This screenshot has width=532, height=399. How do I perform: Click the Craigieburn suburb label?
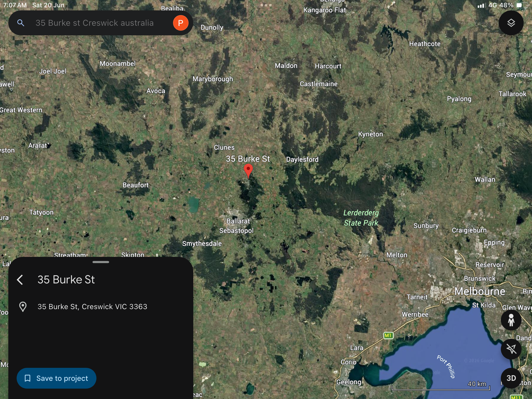click(x=469, y=230)
